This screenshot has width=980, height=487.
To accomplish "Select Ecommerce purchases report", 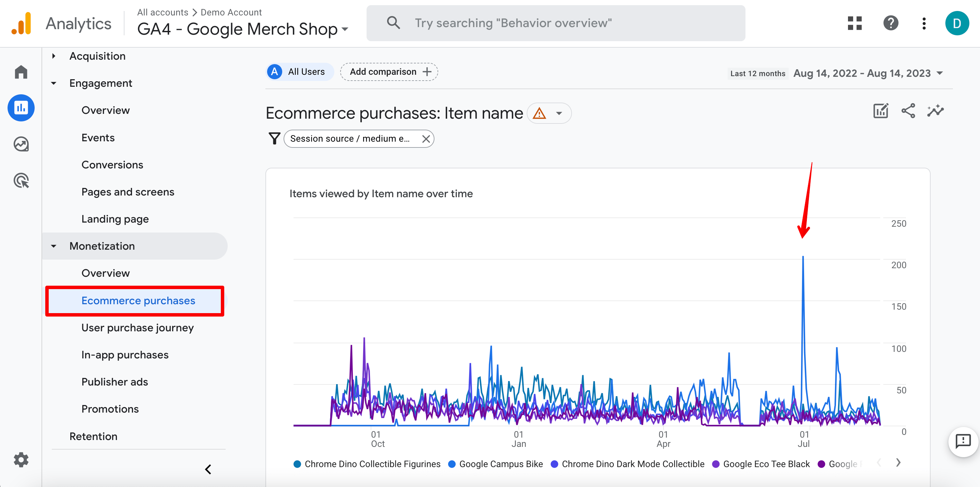I will coord(138,300).
